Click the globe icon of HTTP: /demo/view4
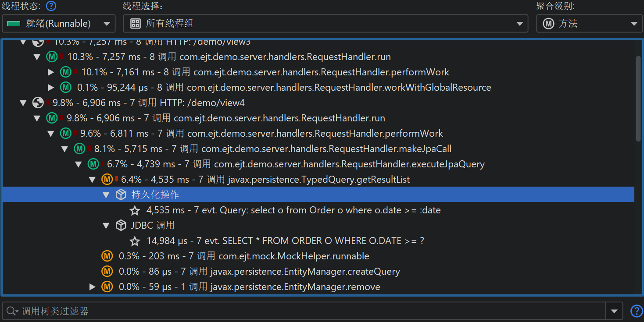Image resolution: width=644 pixels, height=322 pixels. [x=38, y=103]
